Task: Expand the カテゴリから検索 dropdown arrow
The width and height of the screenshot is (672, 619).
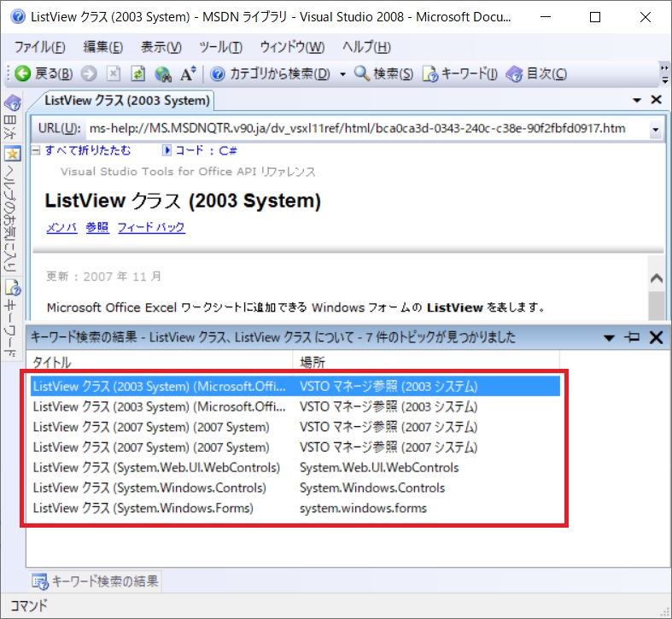Action: point(342,74)
